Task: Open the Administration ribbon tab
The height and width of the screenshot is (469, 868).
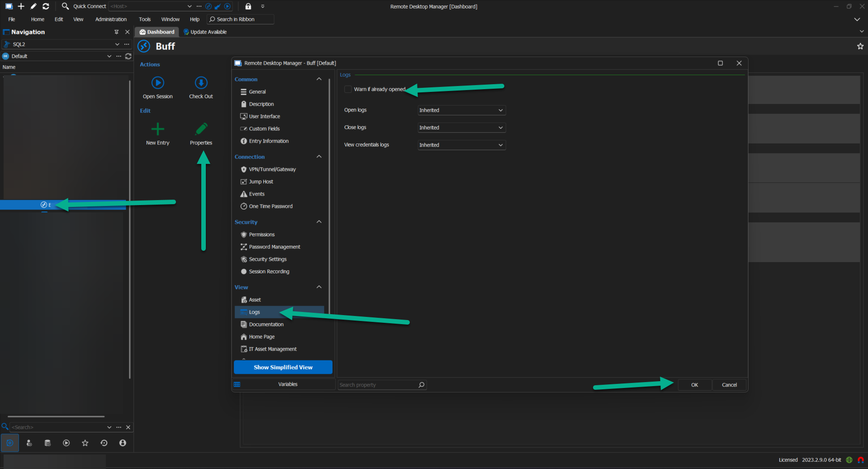Action: 111,19
